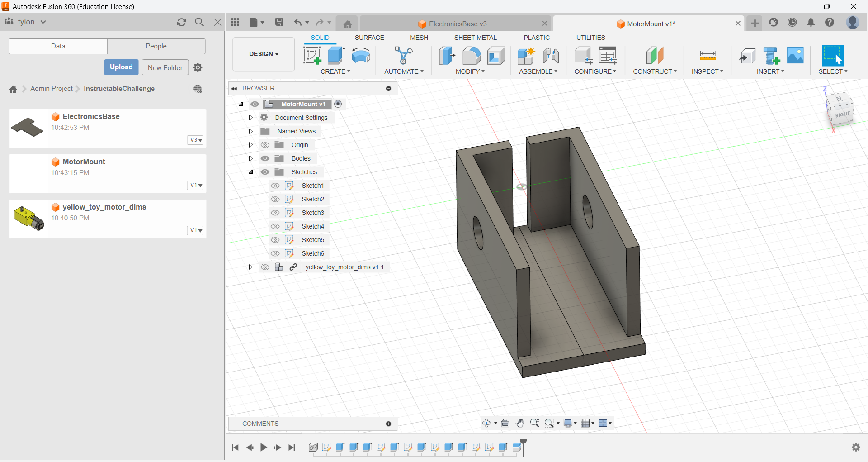Show Sketch3 with its eye icon
This screenshot has height=462, width=868.
(x=275, y=213)
